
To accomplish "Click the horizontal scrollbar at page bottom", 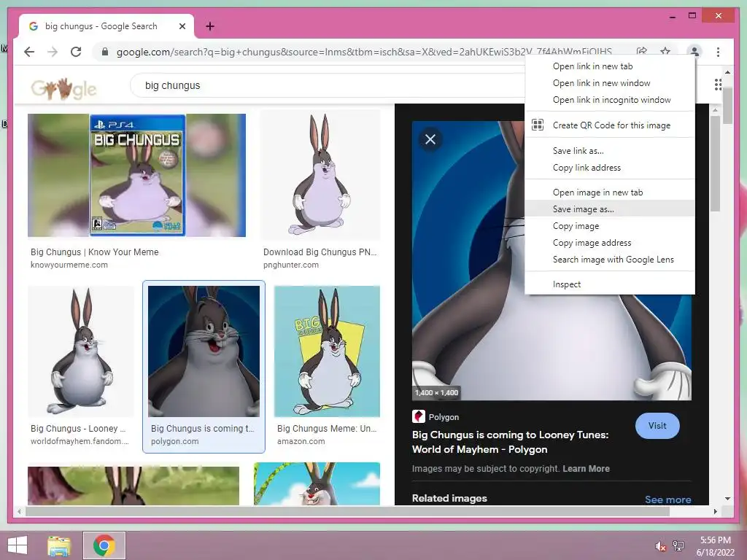I will (347, 511).
